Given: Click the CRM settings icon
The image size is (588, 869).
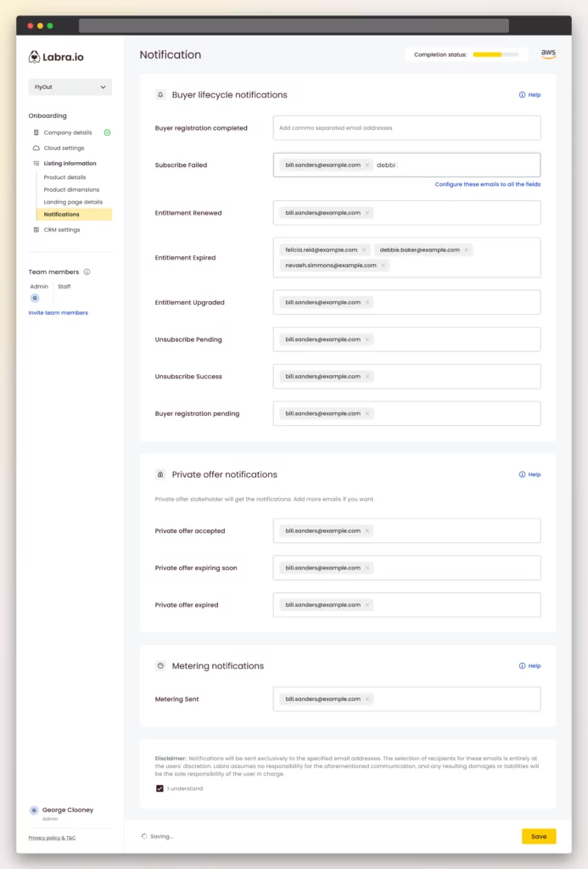Looking at the screenshot, I should coord(36,229).
